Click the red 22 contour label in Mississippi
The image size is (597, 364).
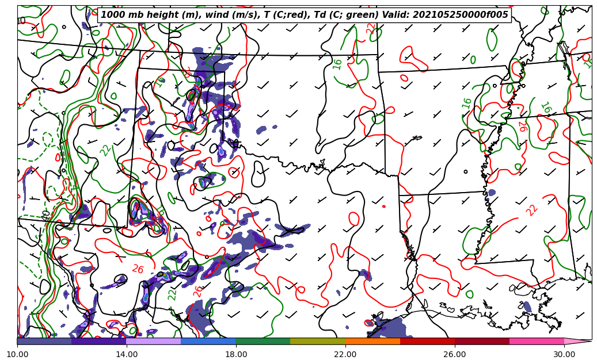click(x=531, y=210)
